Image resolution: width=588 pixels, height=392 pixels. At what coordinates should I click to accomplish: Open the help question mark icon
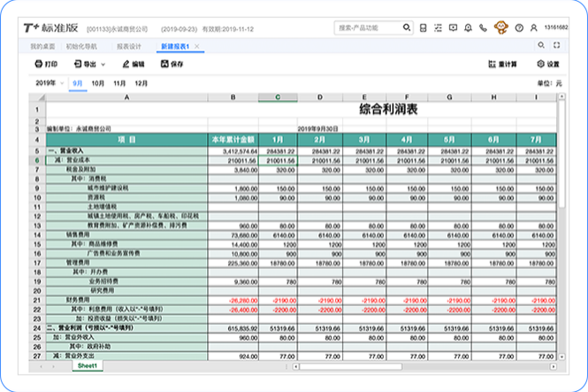tap(519, 27)
